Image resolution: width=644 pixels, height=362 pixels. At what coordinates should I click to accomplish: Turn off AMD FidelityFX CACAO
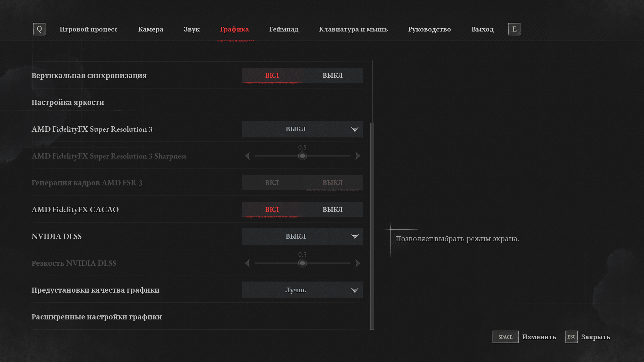[x=332, y=209]
